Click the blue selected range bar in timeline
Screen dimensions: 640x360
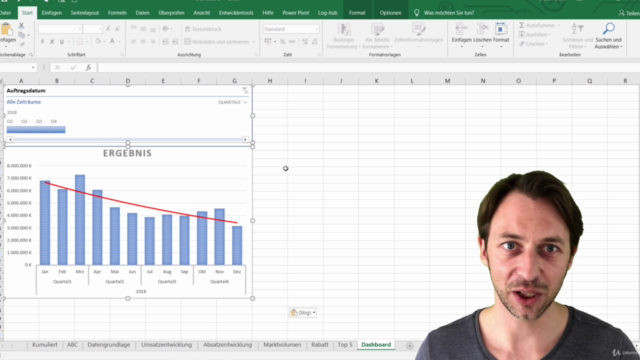(36, 129)
